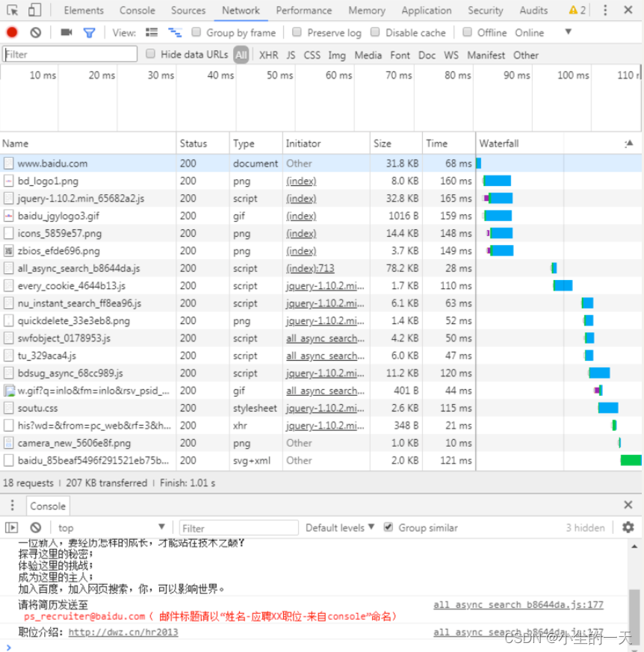The width and height of the screenshot is (644, 652).
Task: Switch to large request rows view
Action: 152,32
